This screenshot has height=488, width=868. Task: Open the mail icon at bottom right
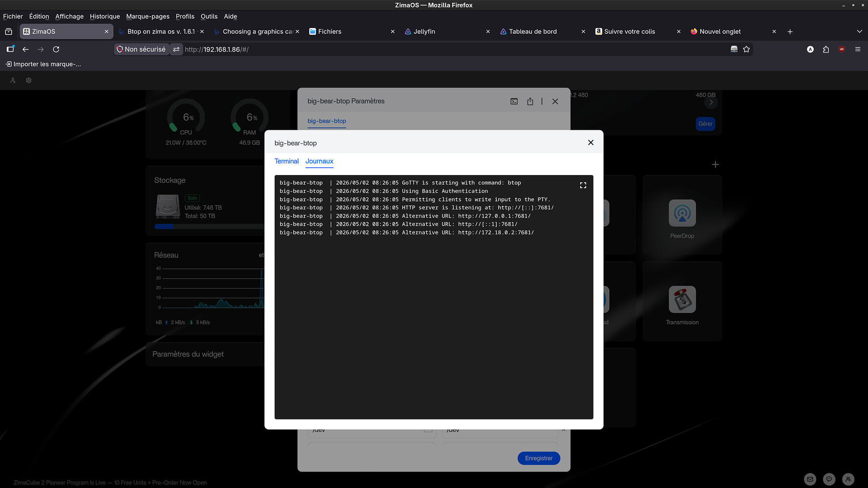[810, 479]
